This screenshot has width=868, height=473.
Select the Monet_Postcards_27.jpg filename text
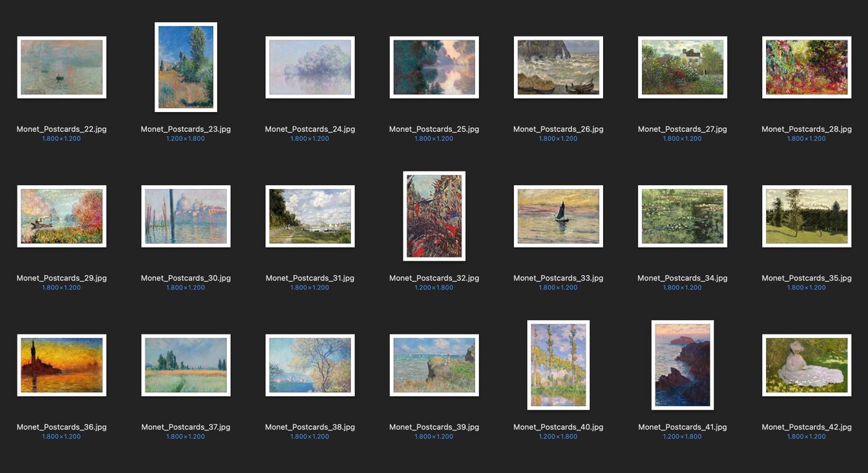(x=682, y=129)
